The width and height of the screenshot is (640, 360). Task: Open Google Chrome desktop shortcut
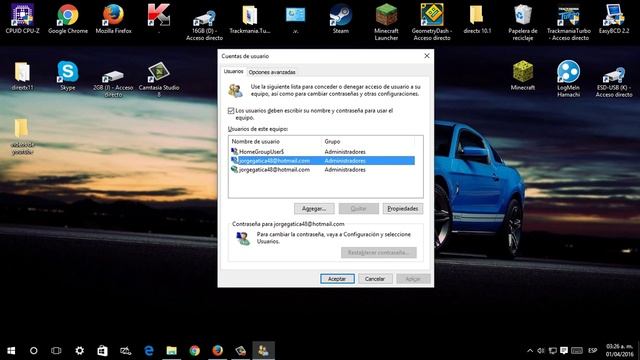point(68,18)
